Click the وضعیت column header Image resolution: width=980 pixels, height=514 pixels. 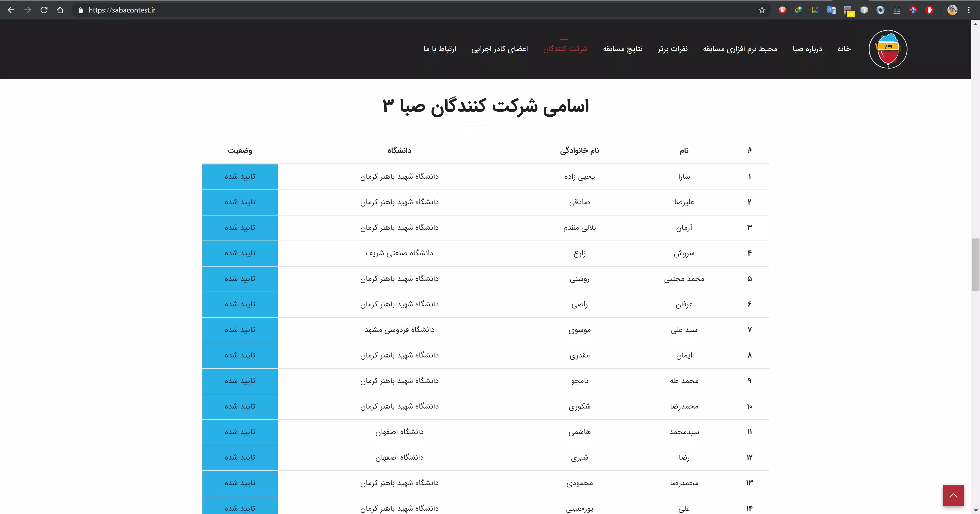(x=240, y=150)
